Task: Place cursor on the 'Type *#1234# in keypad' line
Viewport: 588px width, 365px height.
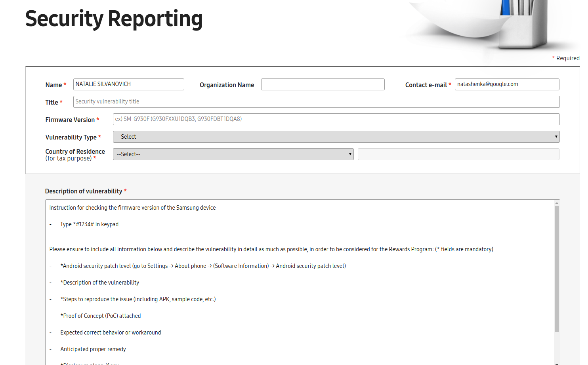Action: 89,224
